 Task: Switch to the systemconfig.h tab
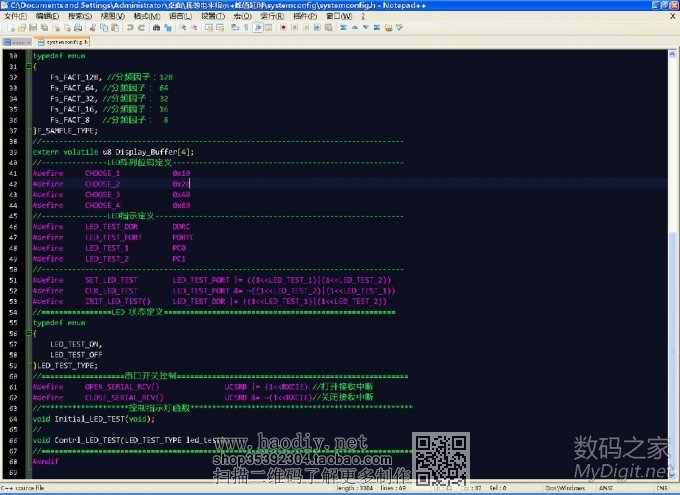[64, 43]
